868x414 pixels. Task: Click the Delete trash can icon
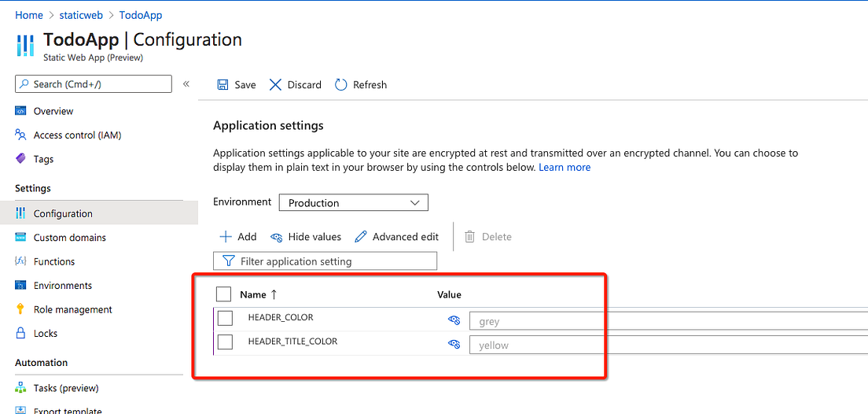[470, 237]
